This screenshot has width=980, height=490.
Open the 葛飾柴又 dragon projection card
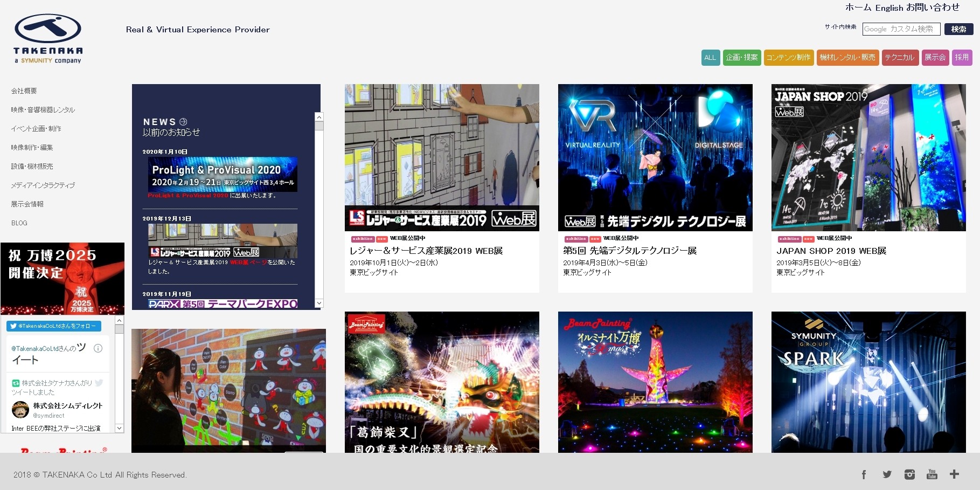click(x=442, y=382)
